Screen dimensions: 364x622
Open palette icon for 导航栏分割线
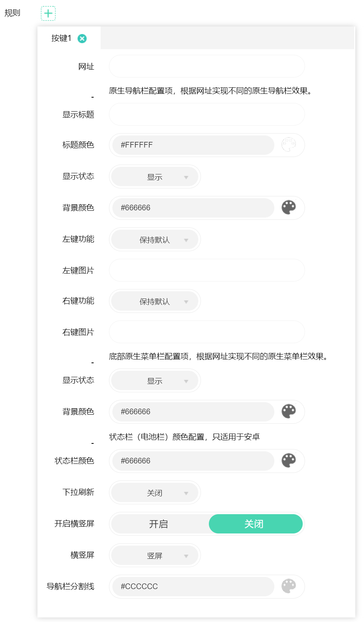[289, 586]
